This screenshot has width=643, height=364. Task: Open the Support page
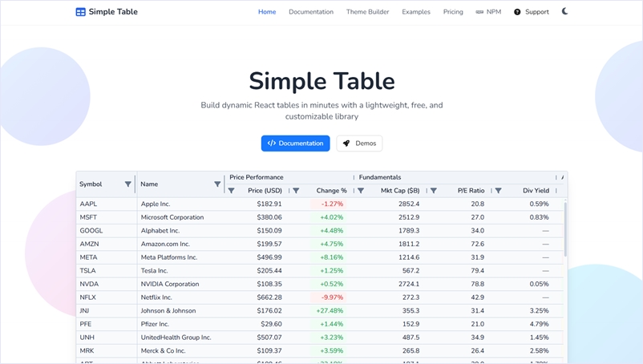532,12
